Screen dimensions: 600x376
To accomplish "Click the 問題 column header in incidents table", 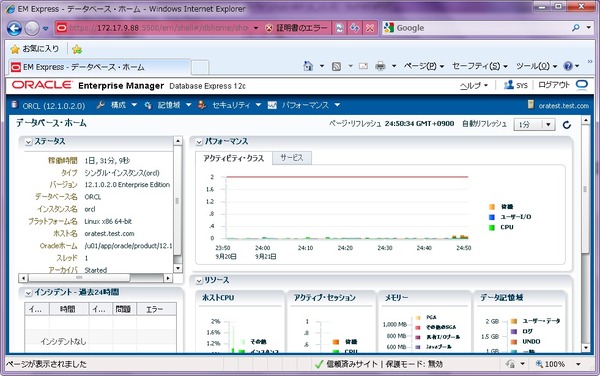I will click(x=124, y=309).
